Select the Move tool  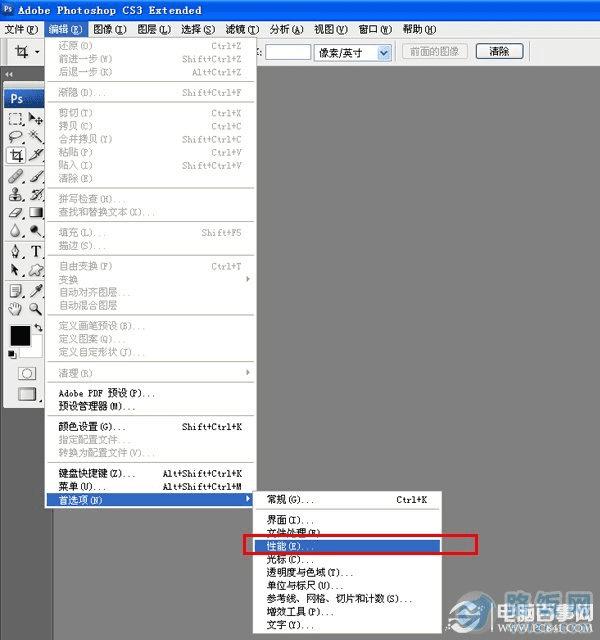click(x=36, y=119)
